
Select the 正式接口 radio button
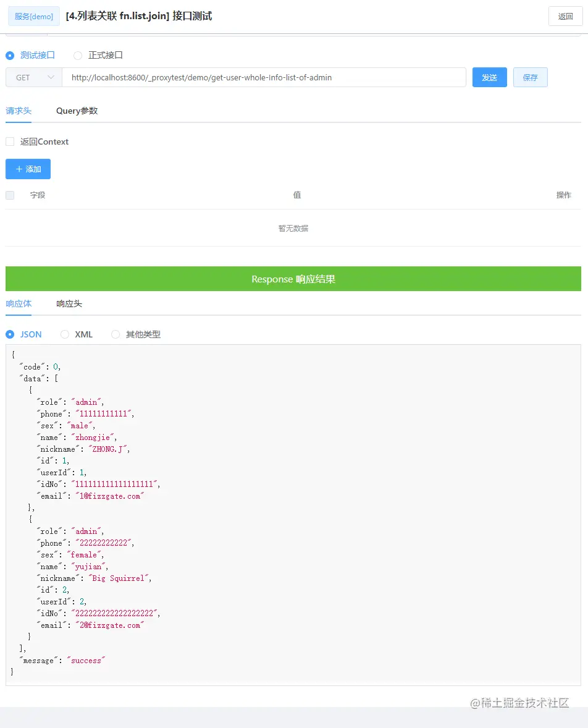click(78, 55)
